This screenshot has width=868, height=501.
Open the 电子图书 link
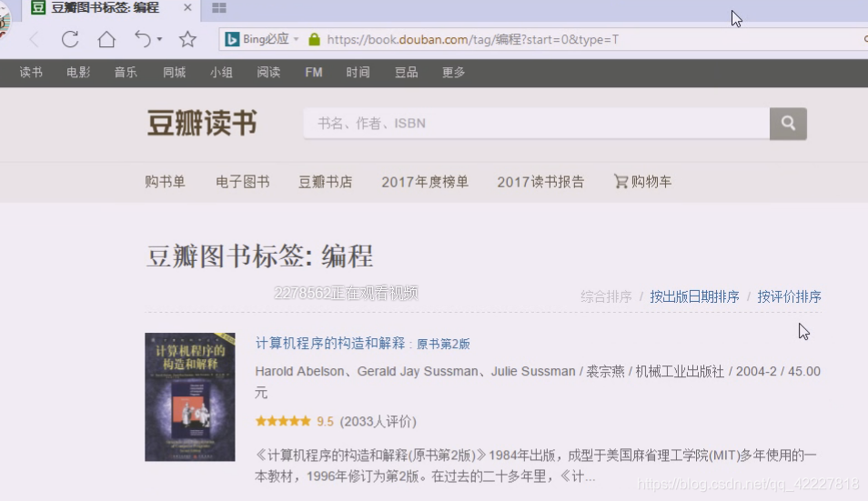243,182
